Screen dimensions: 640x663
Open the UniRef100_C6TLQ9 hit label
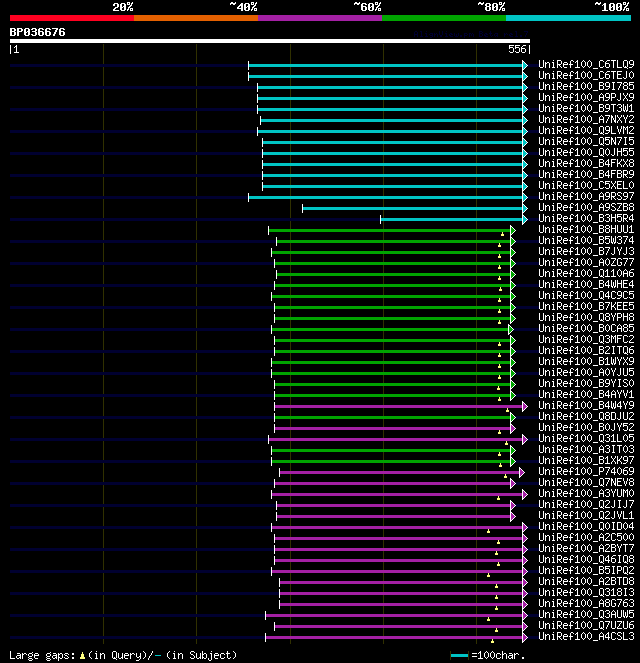[586, 64]
